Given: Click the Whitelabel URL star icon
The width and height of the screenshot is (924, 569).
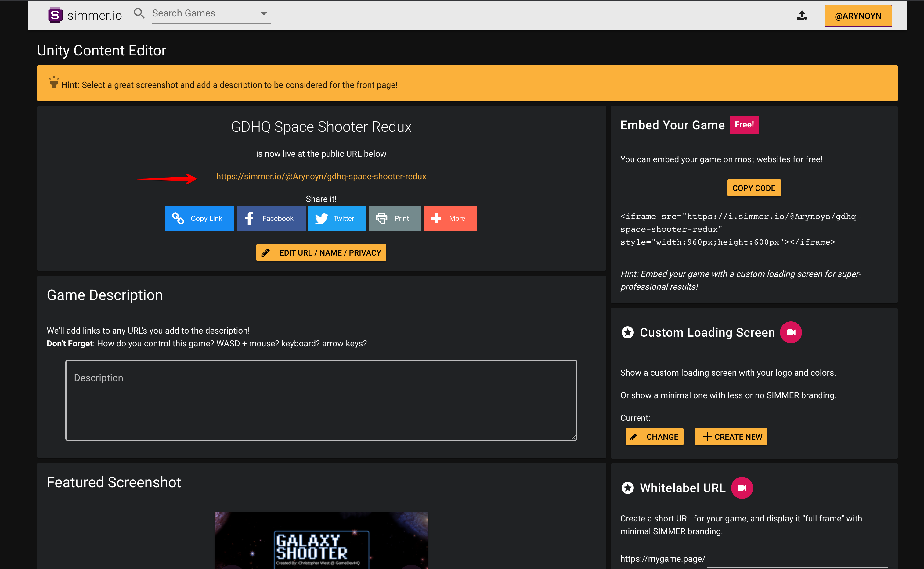Looking at the screenshot, I should (627, 488).
